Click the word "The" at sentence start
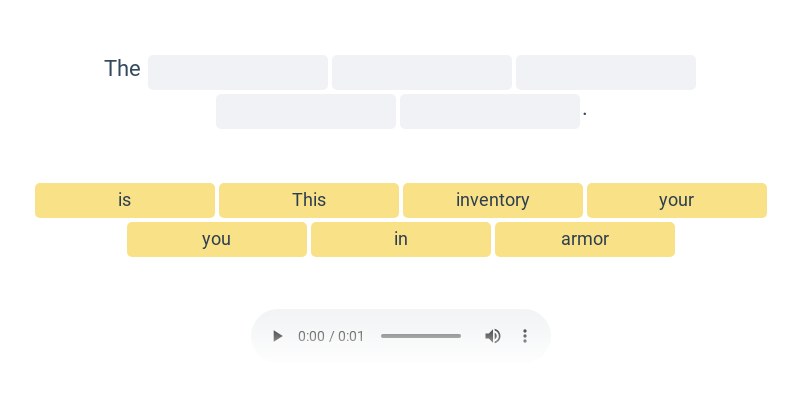The height and width of the screenshot is (400, 800). tap(122, 68)
